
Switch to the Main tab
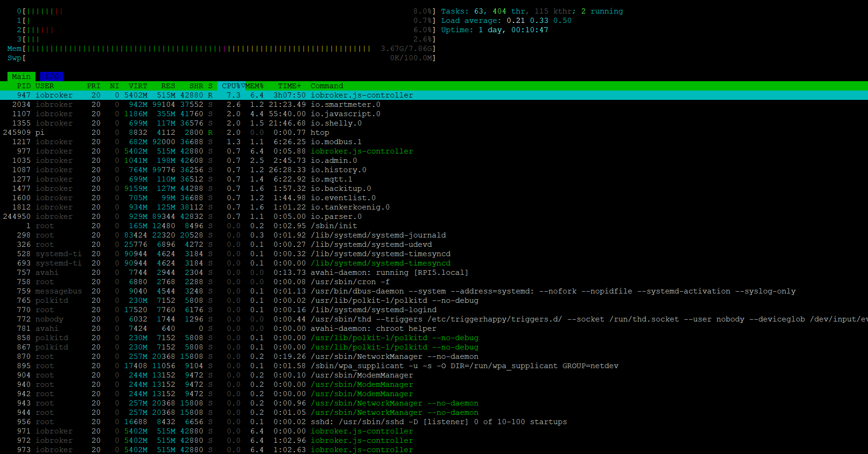(x=21, y=77)
